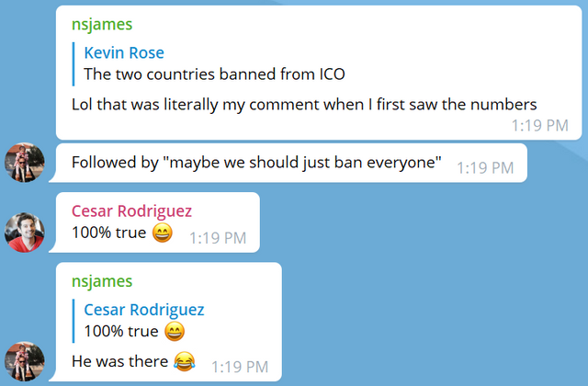Open Cesar Rodriguez's profile avatar
The width and height of the screenshot is (588, 386).
click(25, 233)
